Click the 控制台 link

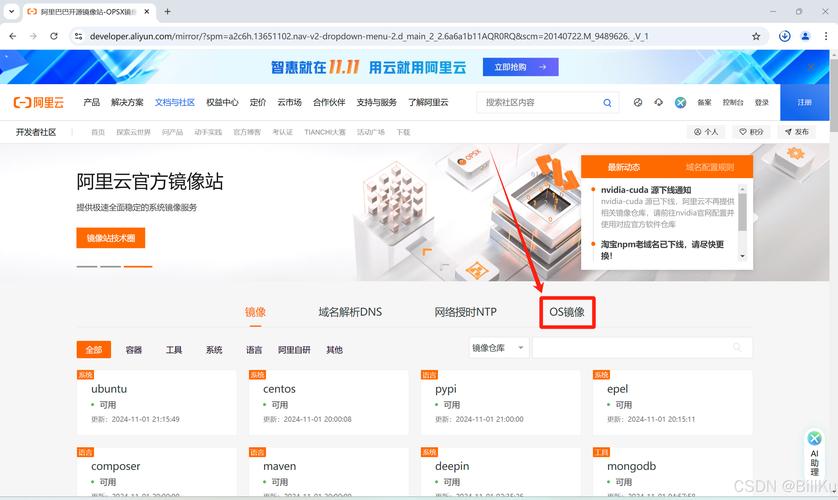pos(733,102)
